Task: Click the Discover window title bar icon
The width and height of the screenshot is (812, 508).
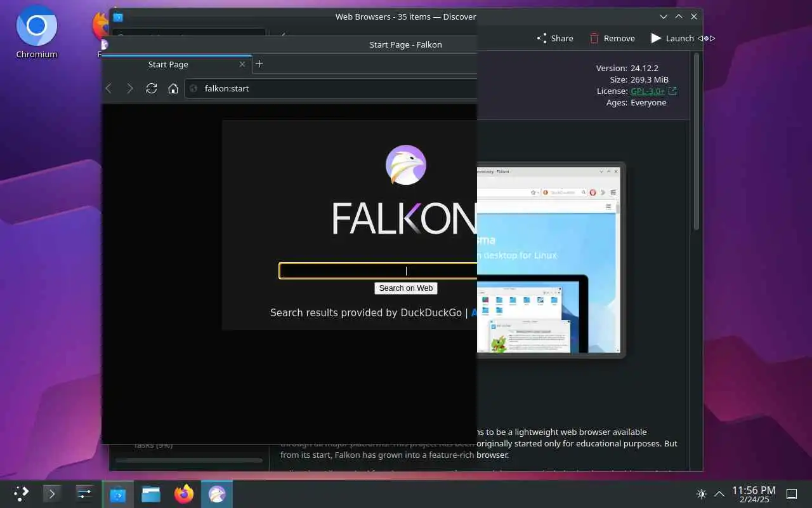Action: click(118, 17)
